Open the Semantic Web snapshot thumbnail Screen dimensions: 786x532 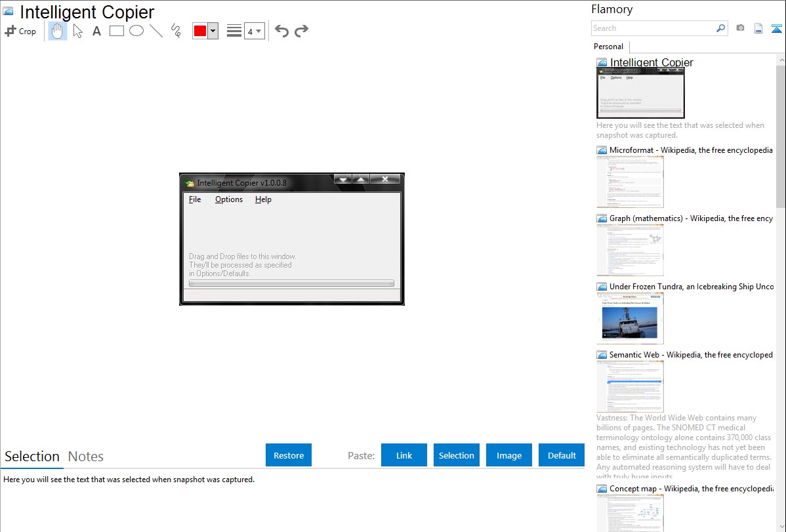630,386
